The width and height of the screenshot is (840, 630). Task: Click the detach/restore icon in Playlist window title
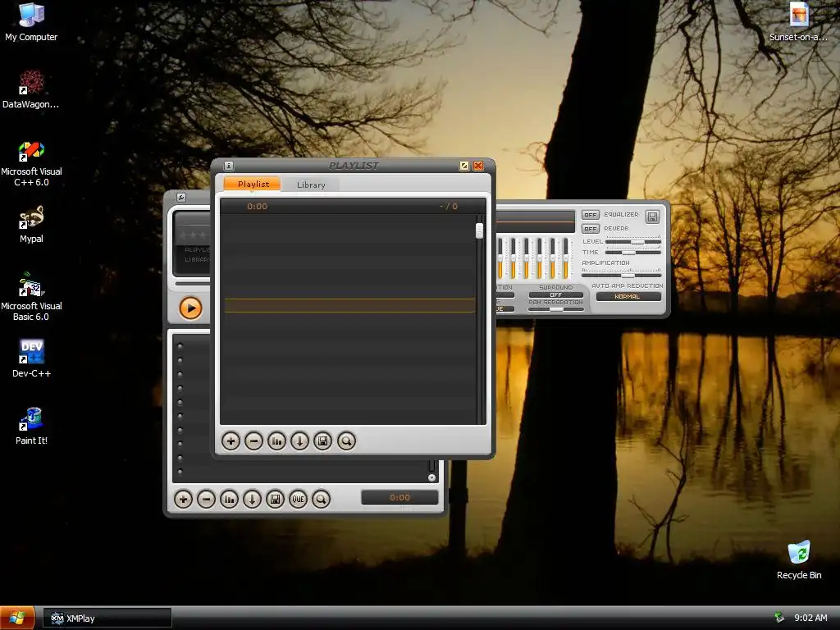464,166
